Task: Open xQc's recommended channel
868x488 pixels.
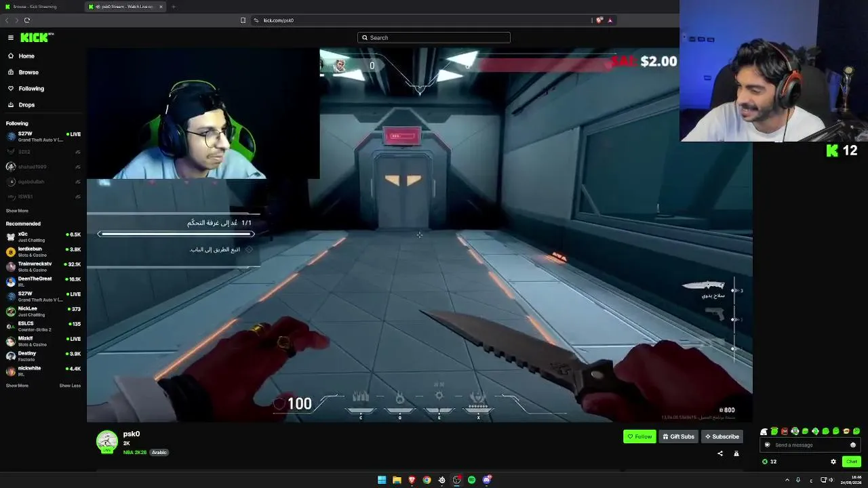Action: [43, 237]
